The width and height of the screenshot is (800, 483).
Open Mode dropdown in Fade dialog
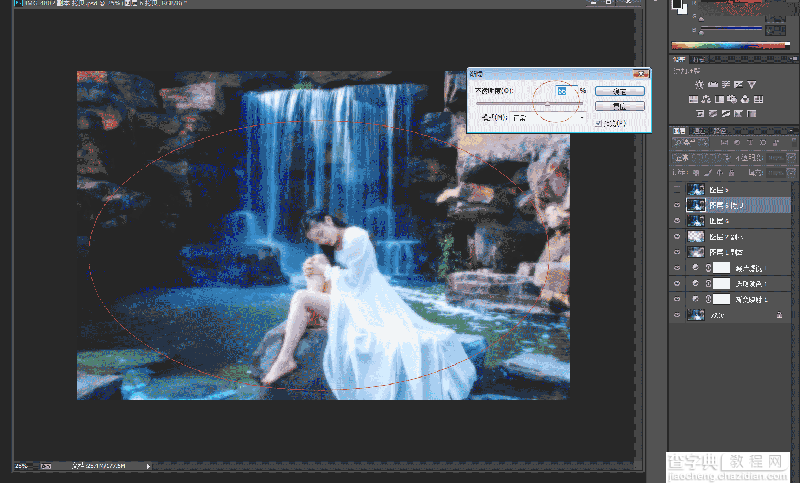pyautogui.click(x=548, y=117)
